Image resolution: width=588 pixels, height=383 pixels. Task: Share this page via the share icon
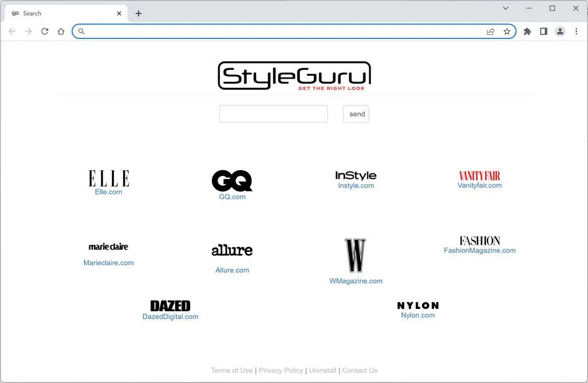click(491, 31)
